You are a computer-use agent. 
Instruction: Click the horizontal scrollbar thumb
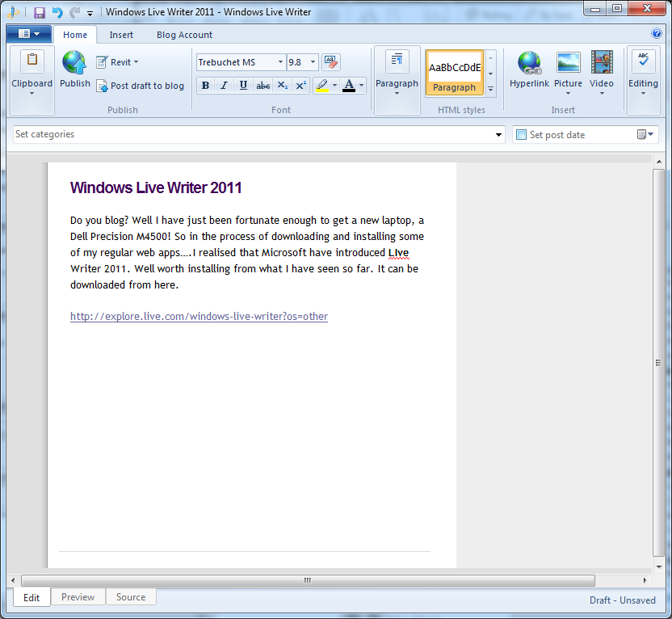click(x=308, y=580)
